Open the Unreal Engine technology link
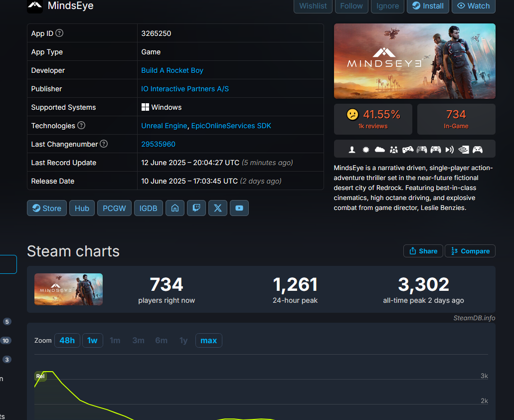This screenshot has width=514, height=420. point(164,126)
